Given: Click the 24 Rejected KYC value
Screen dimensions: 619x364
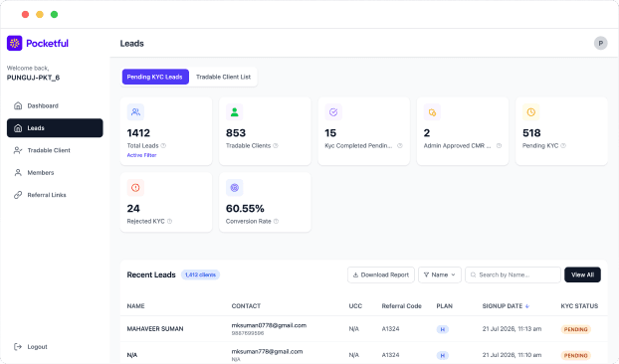Looking at the screenshot, I should (x=133, y=208).
